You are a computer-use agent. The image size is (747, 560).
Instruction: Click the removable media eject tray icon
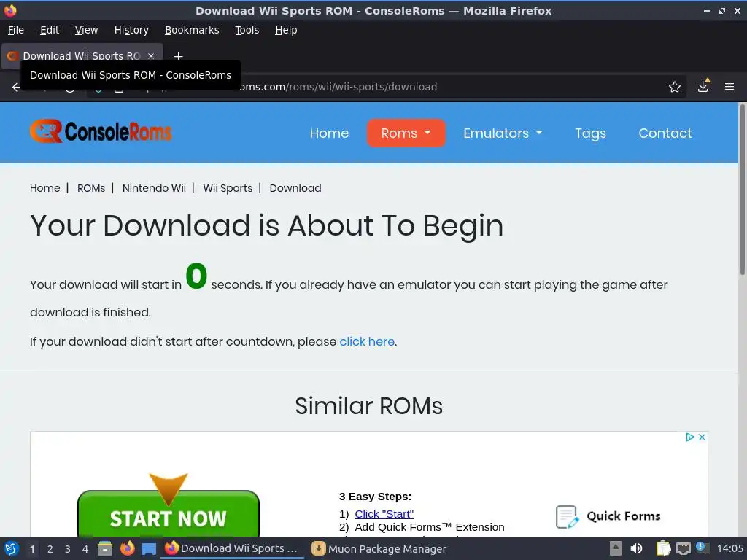pyautogui.click(x=616, y=549)
